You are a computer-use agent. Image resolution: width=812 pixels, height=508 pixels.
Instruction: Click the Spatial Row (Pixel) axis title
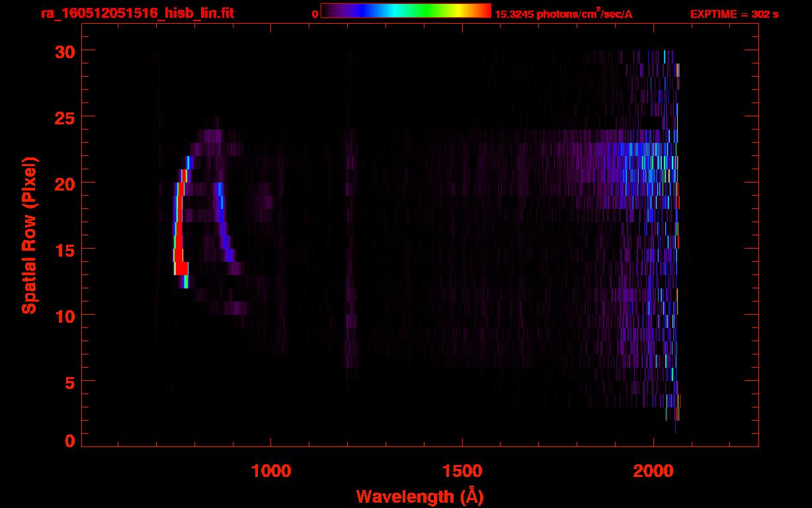(x=29, y=235)
